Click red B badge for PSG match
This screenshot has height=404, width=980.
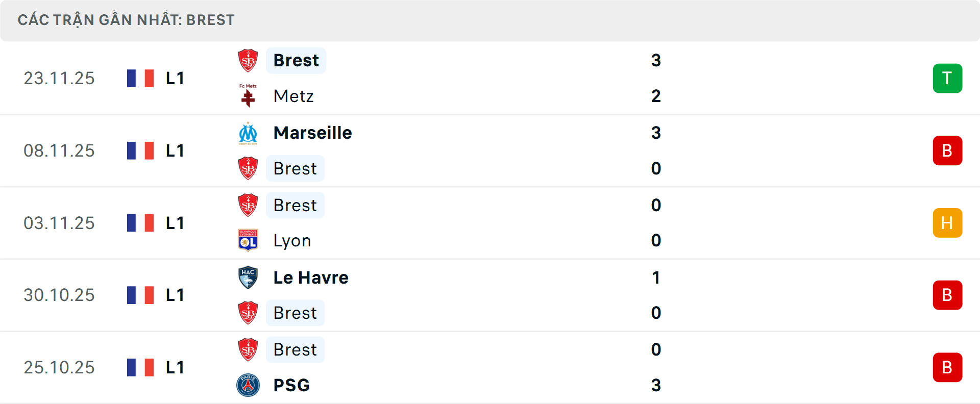click(x=947, y=367)
